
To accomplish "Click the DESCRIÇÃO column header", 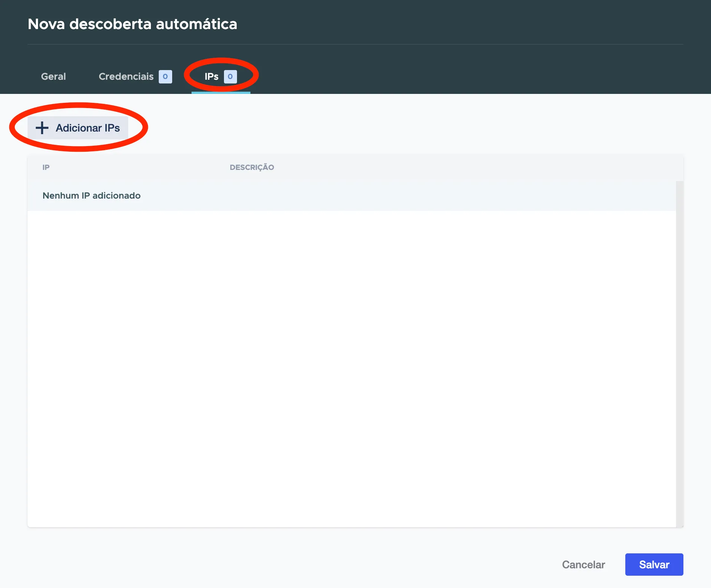I will (x=252, y=167).
